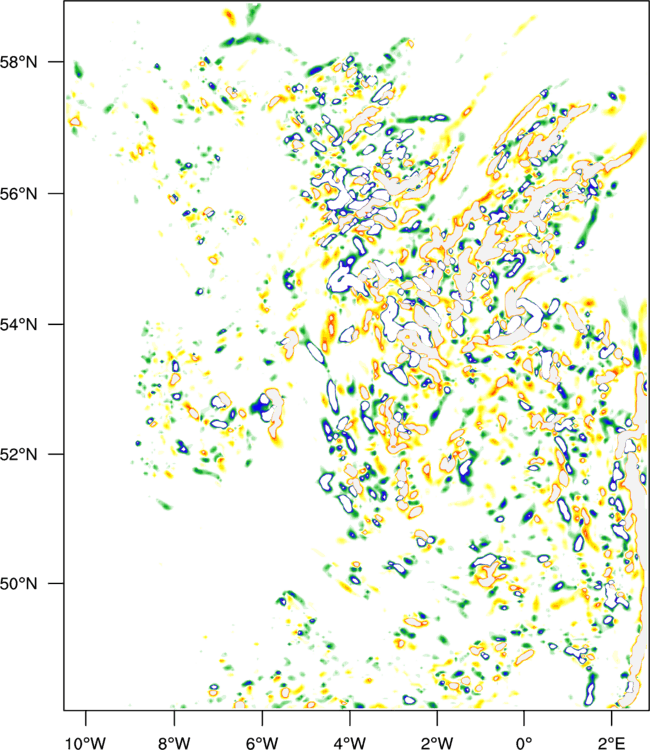Click the 6°W longitude label
This screenshot has height=750, width=650.
pyautogui.click(x=262, y=743)
